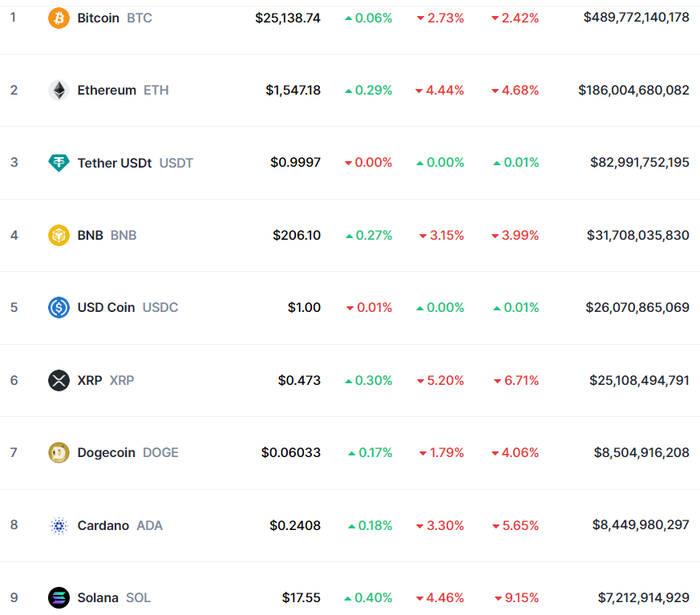Open the Dogecoin DOGE link
Screen dimensions: 700x615
128,453
